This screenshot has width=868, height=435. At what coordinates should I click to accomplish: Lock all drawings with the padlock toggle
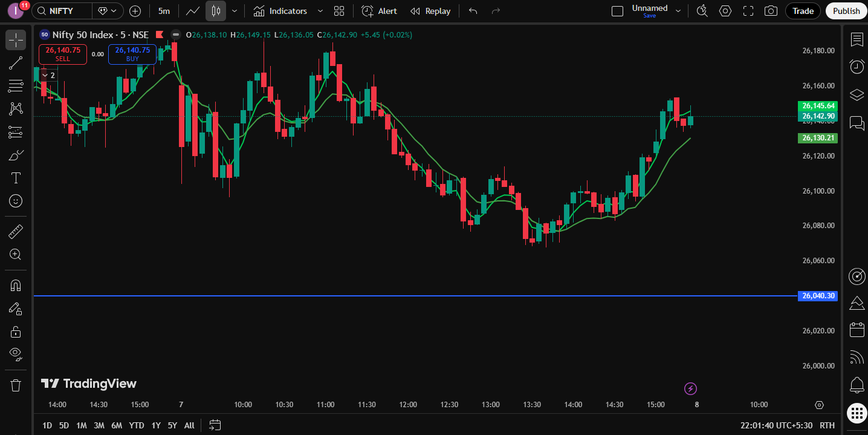click(x=15, y=331)
